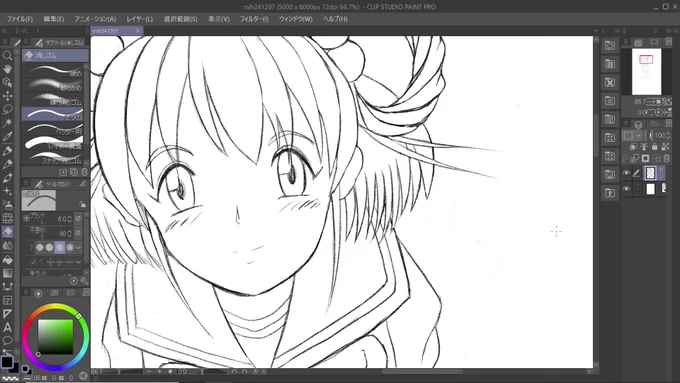Viewport: 680px width, 383px height.
Task: Adjust brush size 6.0 stepper arrows
Action: (70, 219)
